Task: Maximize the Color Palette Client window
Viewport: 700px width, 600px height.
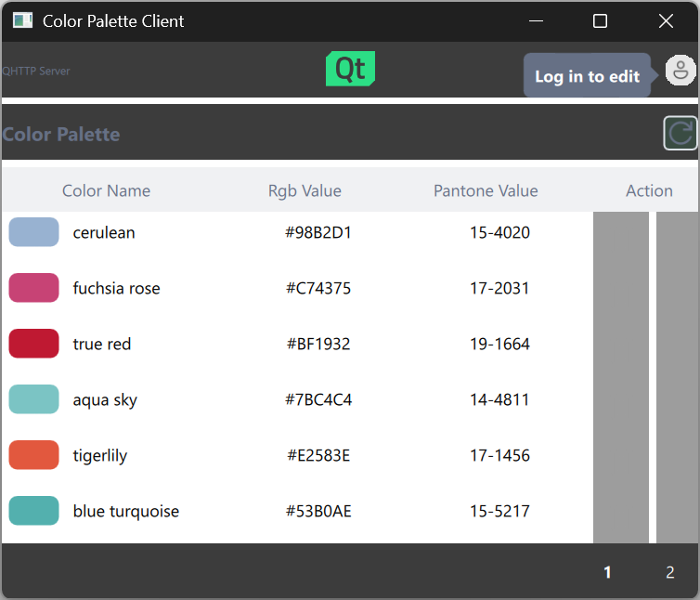Action: point(600,21)
